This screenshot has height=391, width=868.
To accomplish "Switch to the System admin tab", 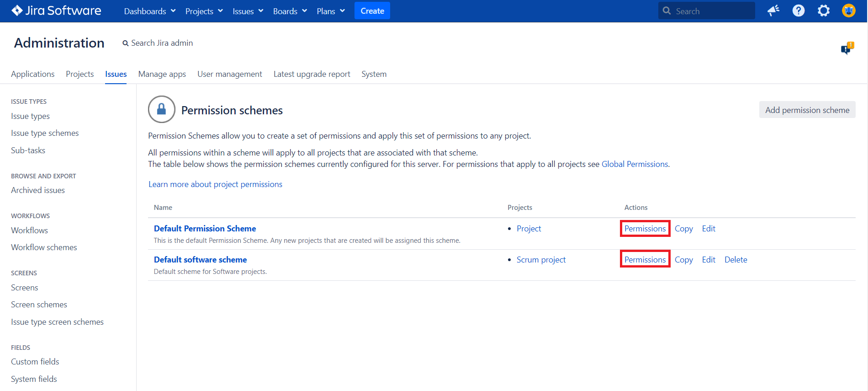I will 374,74.
